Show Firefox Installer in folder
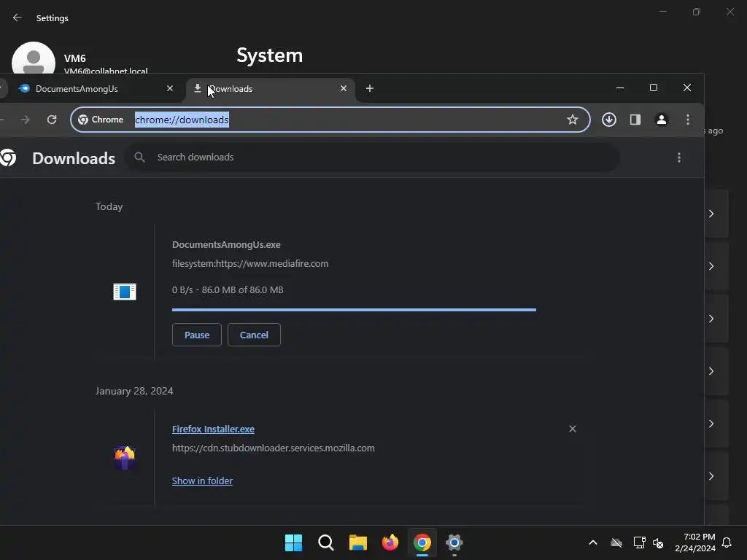Viewport: 747px width, 560px height. (202, 481)
